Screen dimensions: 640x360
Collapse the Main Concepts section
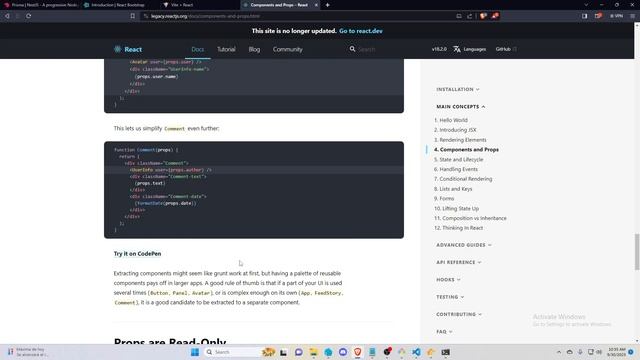460,107
